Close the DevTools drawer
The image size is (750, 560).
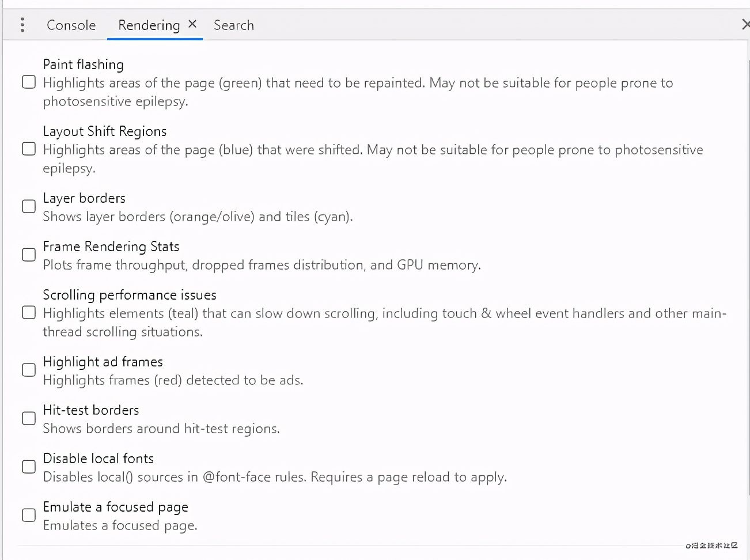745,24
